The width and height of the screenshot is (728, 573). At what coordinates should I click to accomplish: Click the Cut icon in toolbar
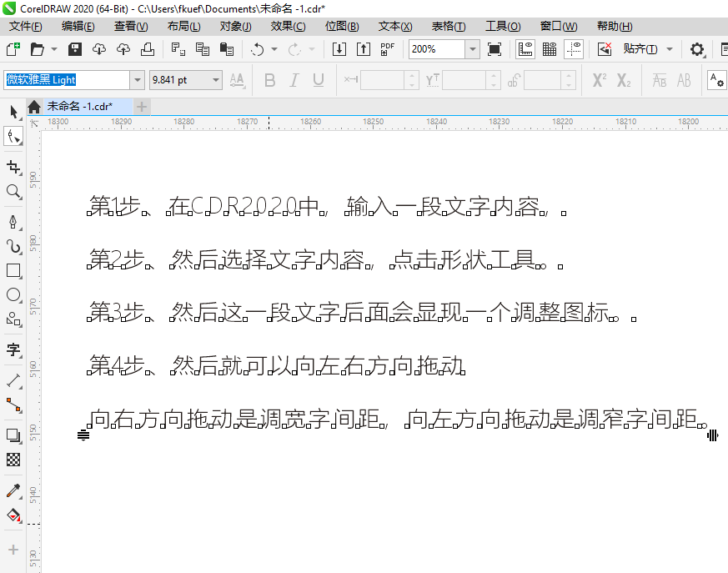[178, 48]
